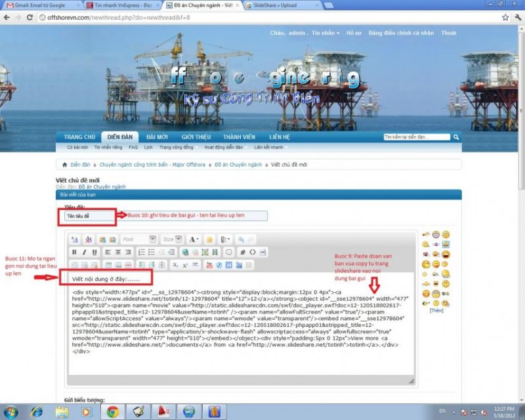525x420 pixels.
Task: Open the Size dropdown in the editor
Action: (x=172, y=240)
